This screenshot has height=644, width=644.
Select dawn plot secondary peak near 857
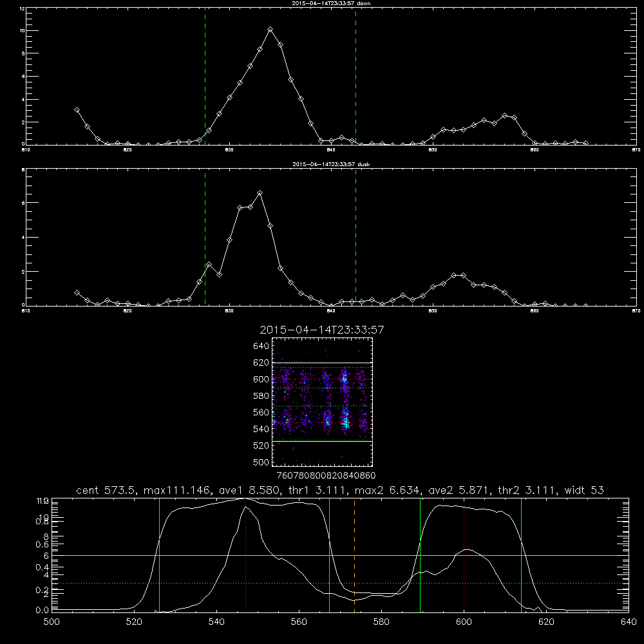click(504, 116)
